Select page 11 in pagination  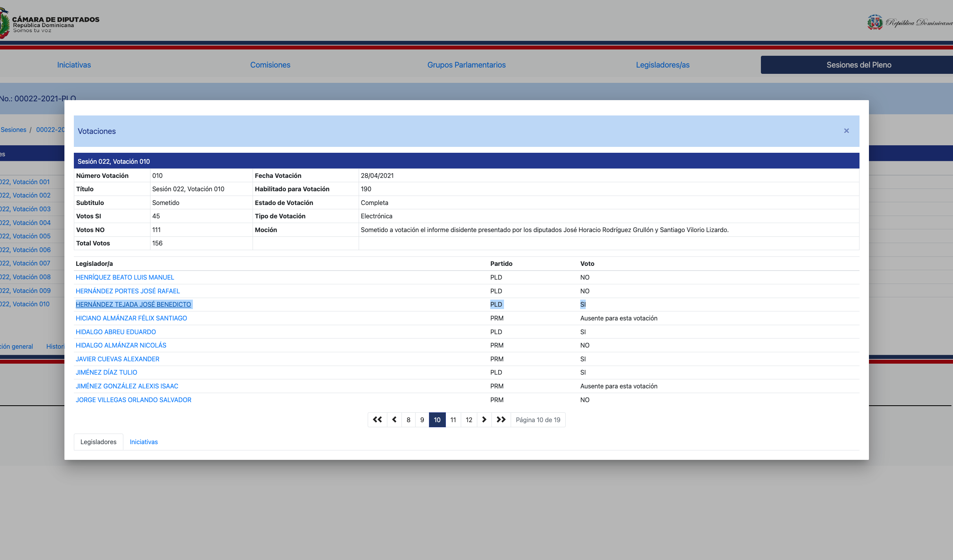[453, 420]
